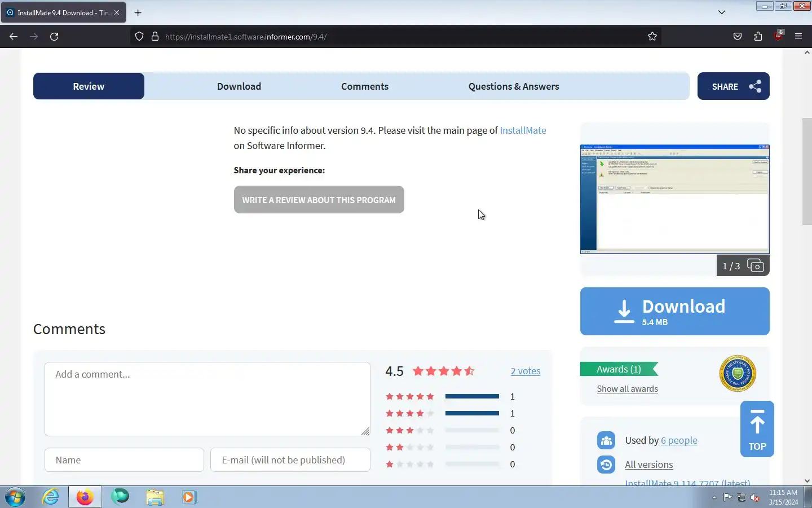This screenshot has width=812, height=508.
Task: Open the tracking protection shield icon
Action: 139,37
